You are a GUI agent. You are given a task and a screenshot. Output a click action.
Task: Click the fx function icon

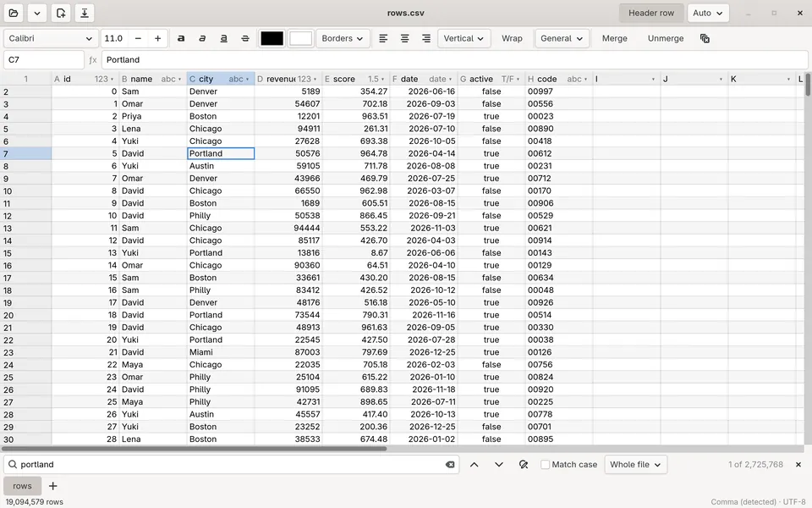coord(93,59)
